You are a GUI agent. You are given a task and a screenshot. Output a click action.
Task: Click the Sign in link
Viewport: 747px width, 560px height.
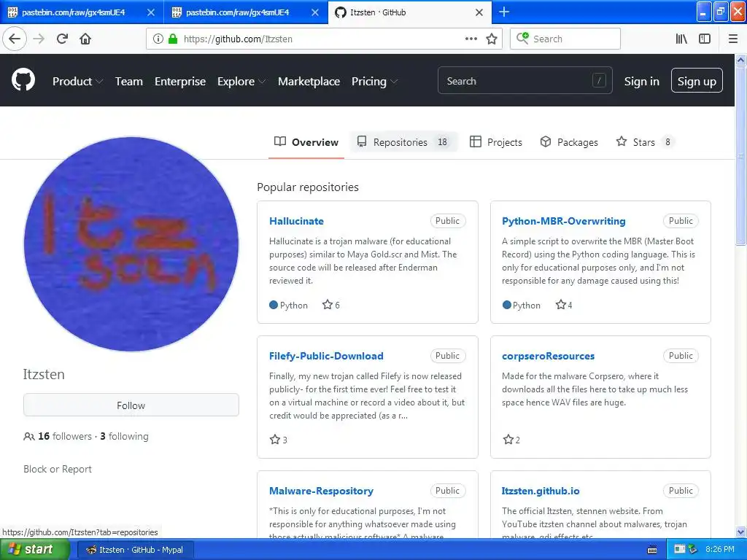642,82
